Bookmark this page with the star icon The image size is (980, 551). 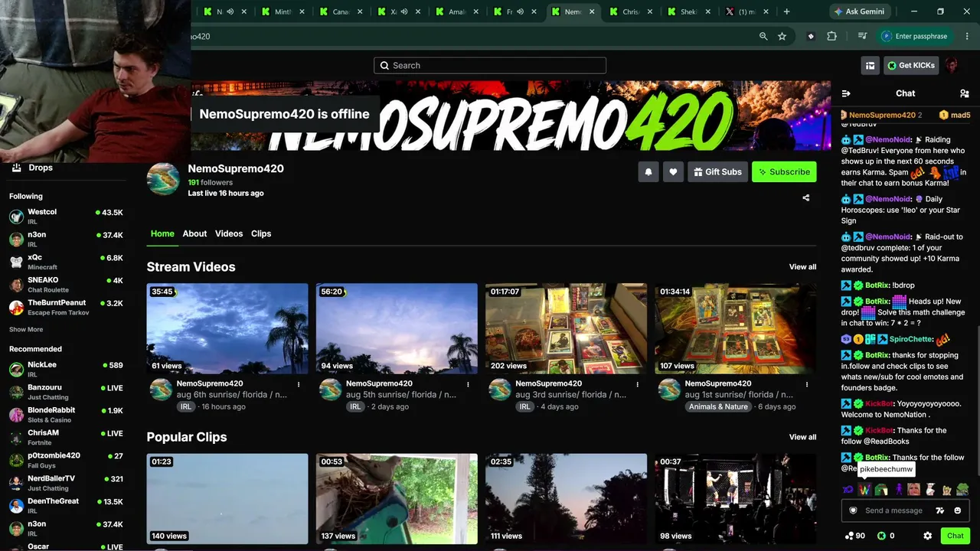(782, 36)
